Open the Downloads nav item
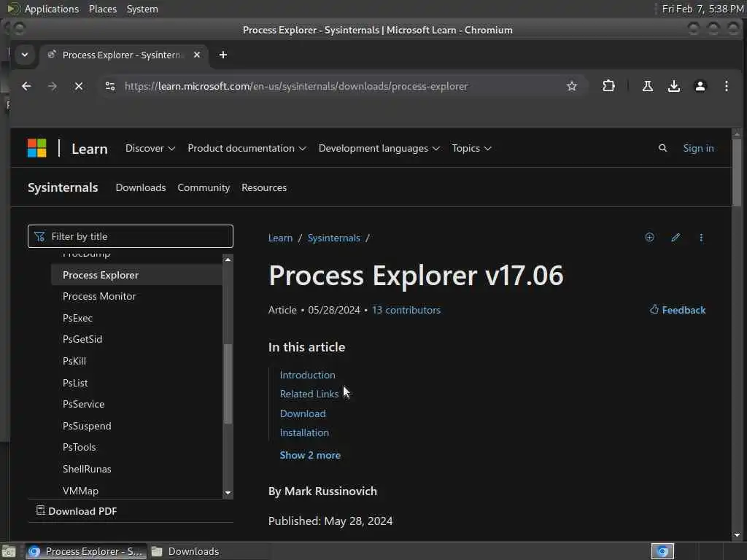 [141, 187]
